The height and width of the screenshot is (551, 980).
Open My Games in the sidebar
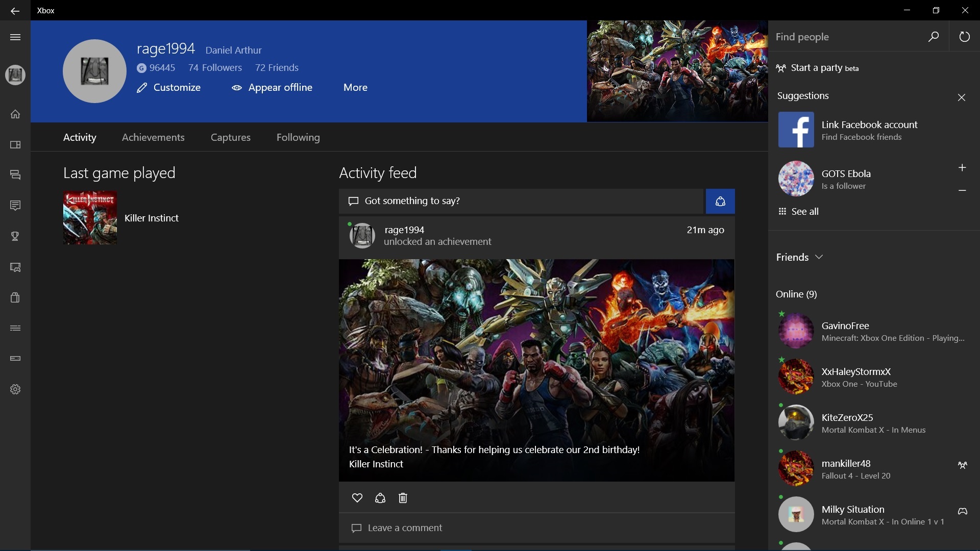[x=15, y=144]
